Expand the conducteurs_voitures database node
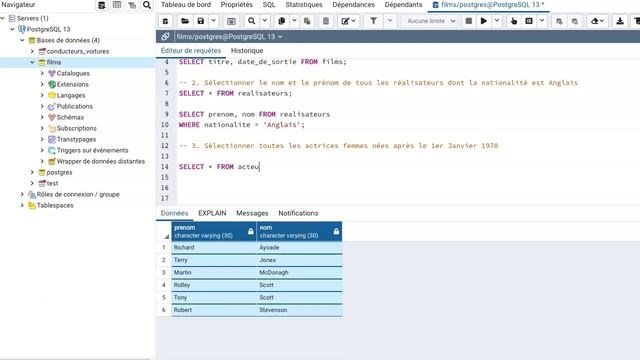 (32, 51)
